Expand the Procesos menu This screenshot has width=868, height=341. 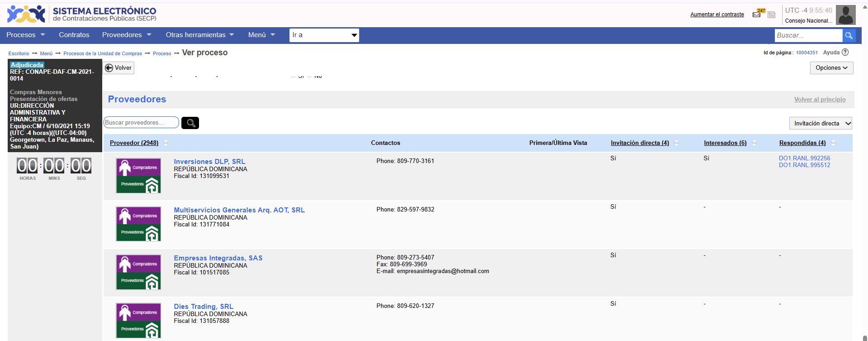coord(25,35)
